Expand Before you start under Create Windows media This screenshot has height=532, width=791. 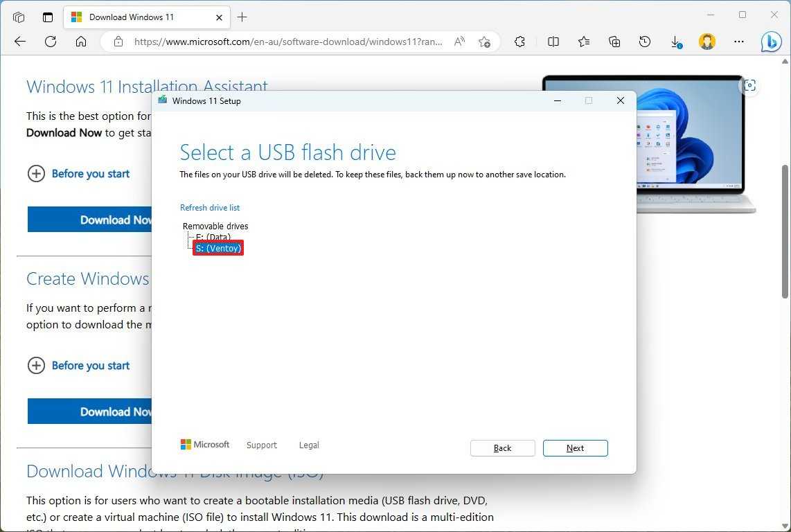78,366
